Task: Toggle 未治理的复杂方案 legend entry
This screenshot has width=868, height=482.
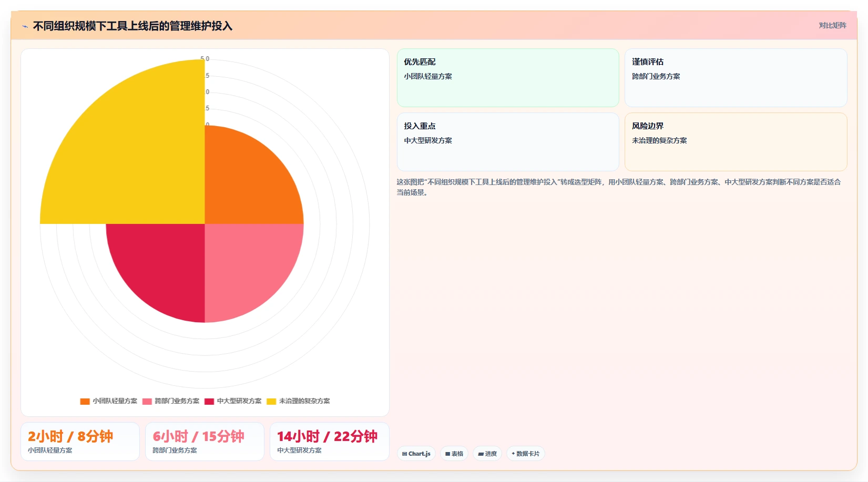Action: (x=298, y=401)
